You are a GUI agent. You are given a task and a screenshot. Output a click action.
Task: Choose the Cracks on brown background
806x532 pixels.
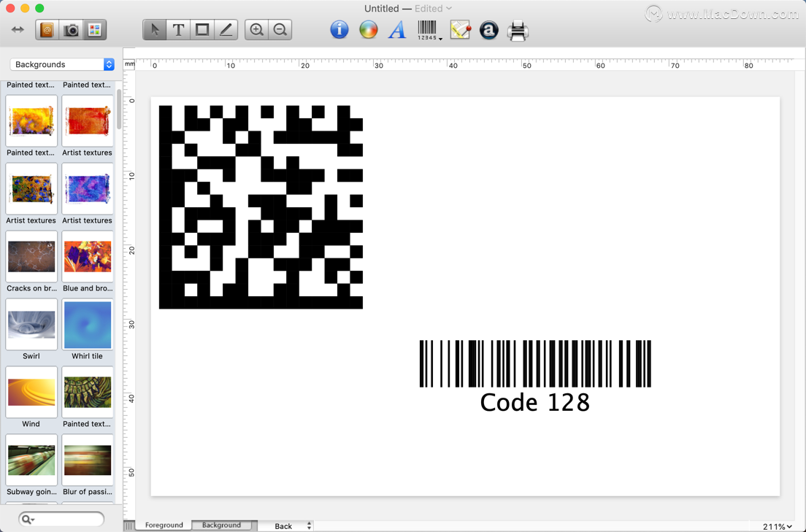(31, 256)
